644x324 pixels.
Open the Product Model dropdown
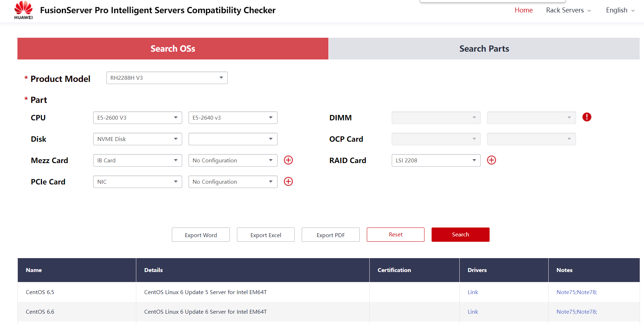[x=167, y=78]
